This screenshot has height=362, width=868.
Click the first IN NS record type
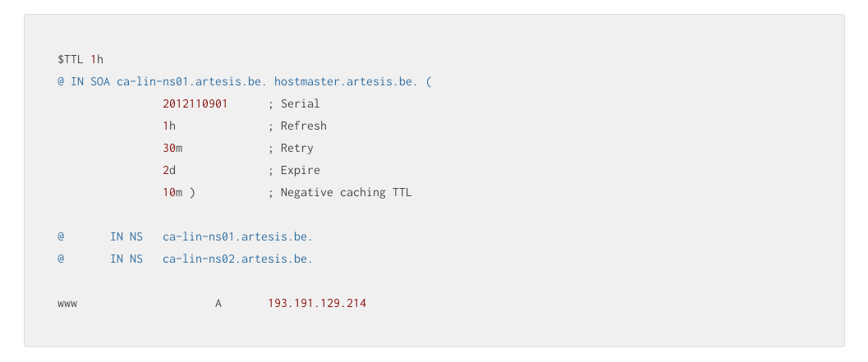point(126,236)
